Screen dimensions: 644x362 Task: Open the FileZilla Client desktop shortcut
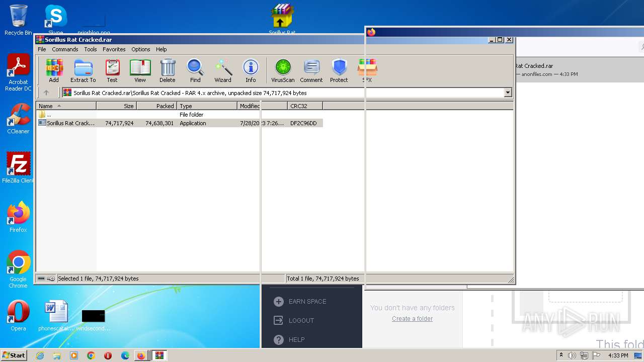click(x=18, y=167)
